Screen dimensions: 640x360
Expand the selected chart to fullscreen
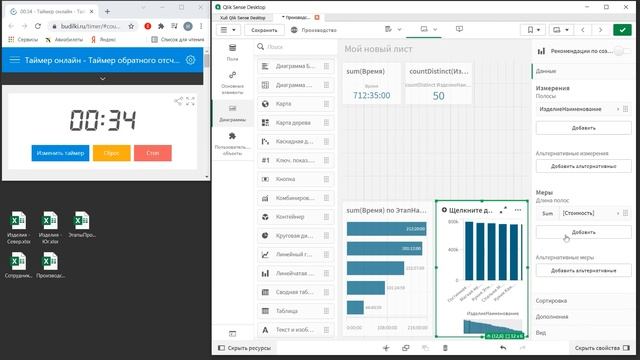(x=503, y=210)
